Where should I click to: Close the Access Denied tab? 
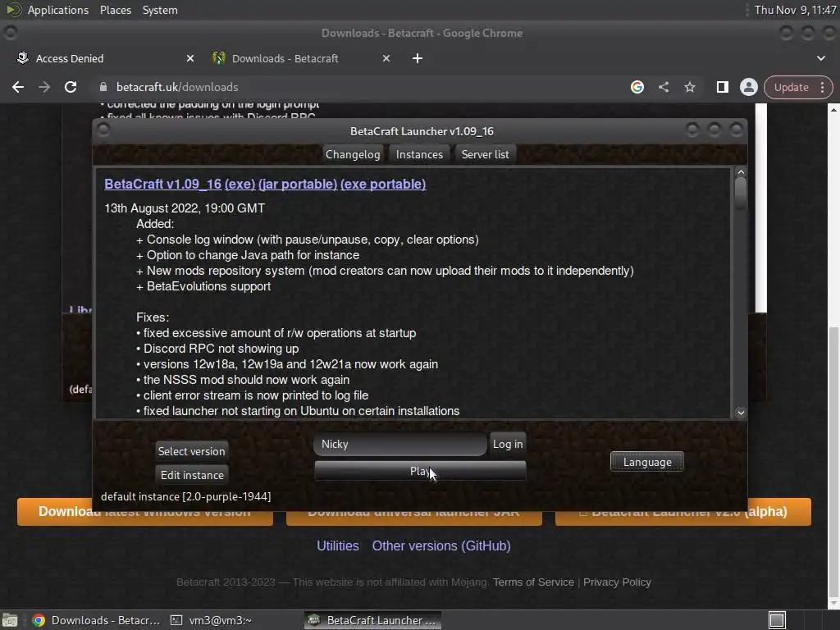[190, 58]
